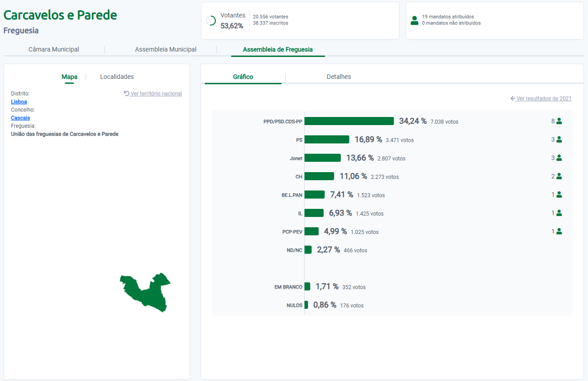This screenshot has height=381, width=588.
Task: Switch to the Assembleia Municipal tab
Action: tap(166, 49)
